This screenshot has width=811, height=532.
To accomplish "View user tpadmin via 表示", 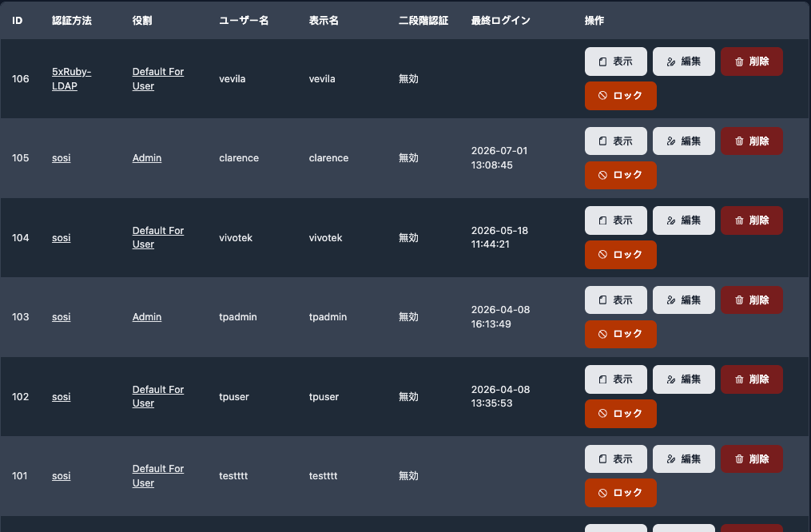I will coord(615,300).
